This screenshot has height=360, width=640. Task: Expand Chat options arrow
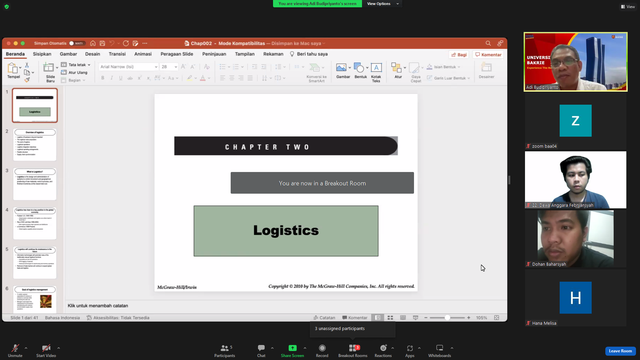click(272, 348)
